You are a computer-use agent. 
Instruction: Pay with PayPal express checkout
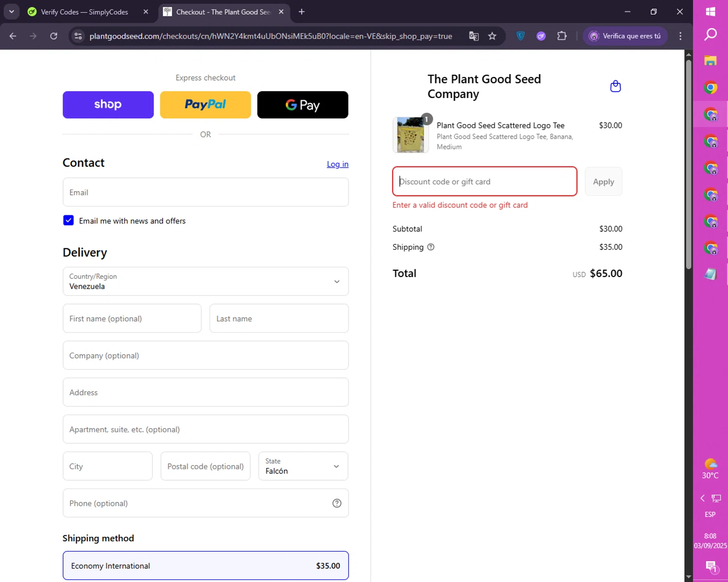pos(205,105)
